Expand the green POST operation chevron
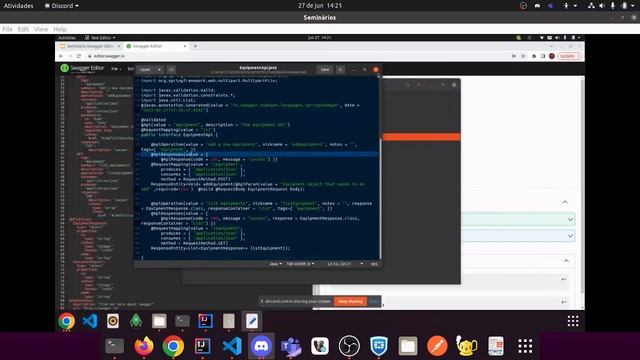This screenshot has width=640, height=360. [570, 220]
